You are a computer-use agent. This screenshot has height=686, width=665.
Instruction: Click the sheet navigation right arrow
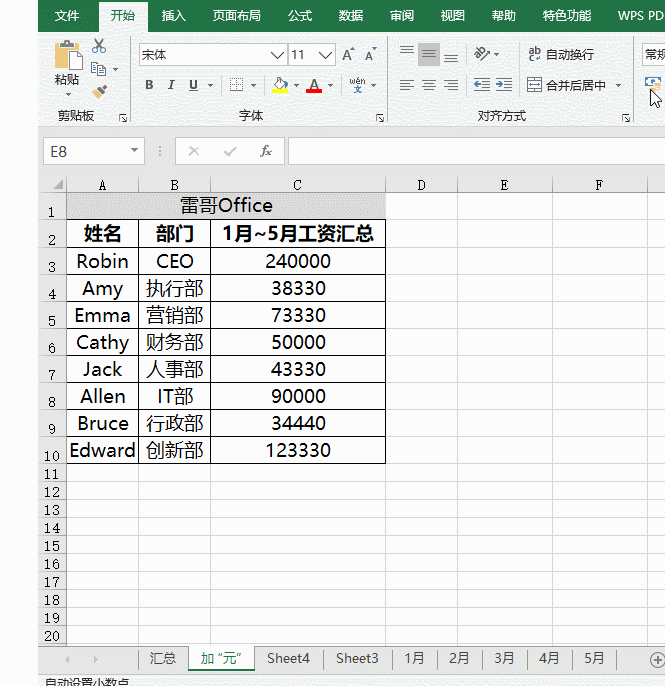(x=95, y=659)
